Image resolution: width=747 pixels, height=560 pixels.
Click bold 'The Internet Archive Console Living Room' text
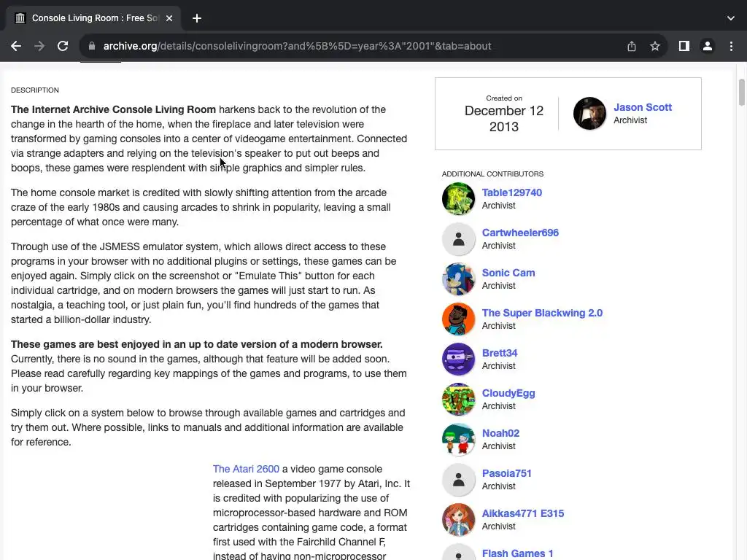[x=113, y=109]
